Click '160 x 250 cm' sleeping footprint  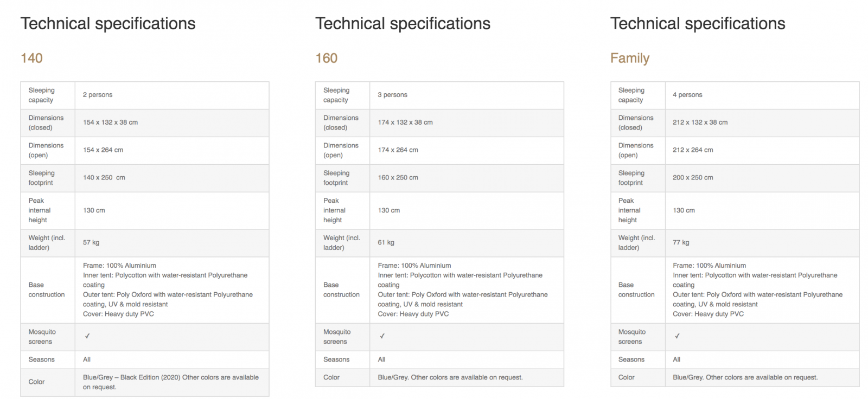click(398, 178)
